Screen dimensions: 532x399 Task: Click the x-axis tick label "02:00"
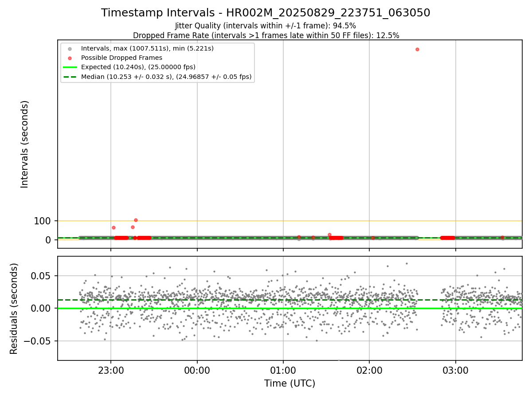(369, 370)
